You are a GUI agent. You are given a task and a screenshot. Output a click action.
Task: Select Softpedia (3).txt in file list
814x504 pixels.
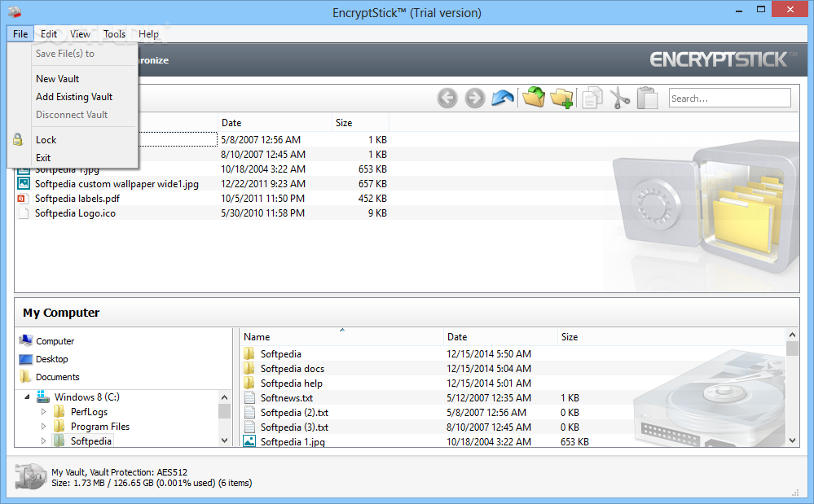(x=294, y=427)
